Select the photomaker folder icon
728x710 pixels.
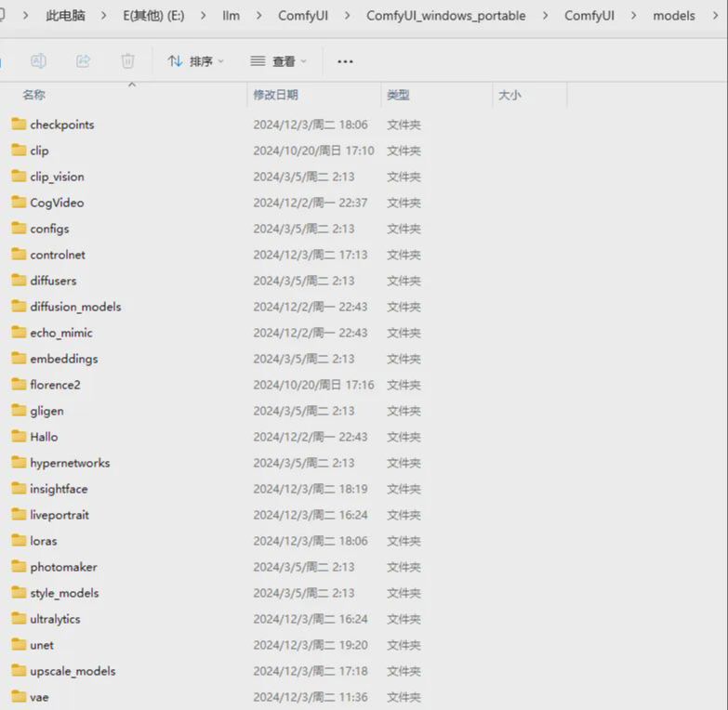click(x=19, y=566)
